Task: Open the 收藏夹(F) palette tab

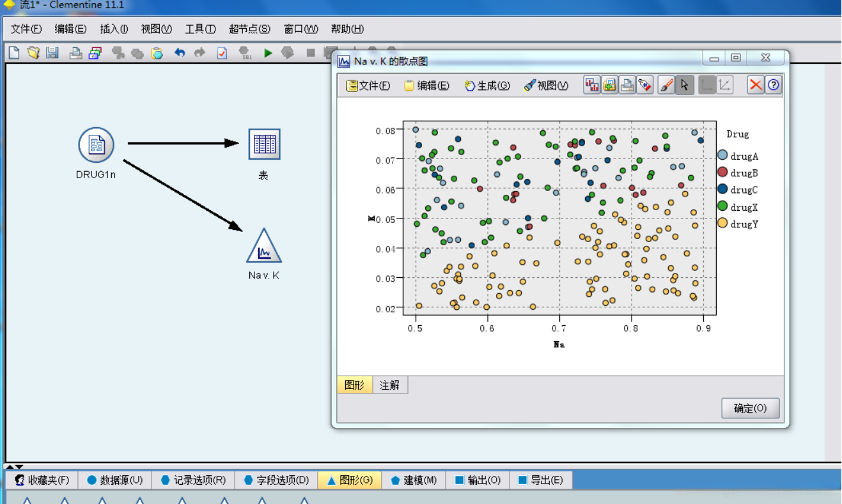Action: (x=42, y=480)
